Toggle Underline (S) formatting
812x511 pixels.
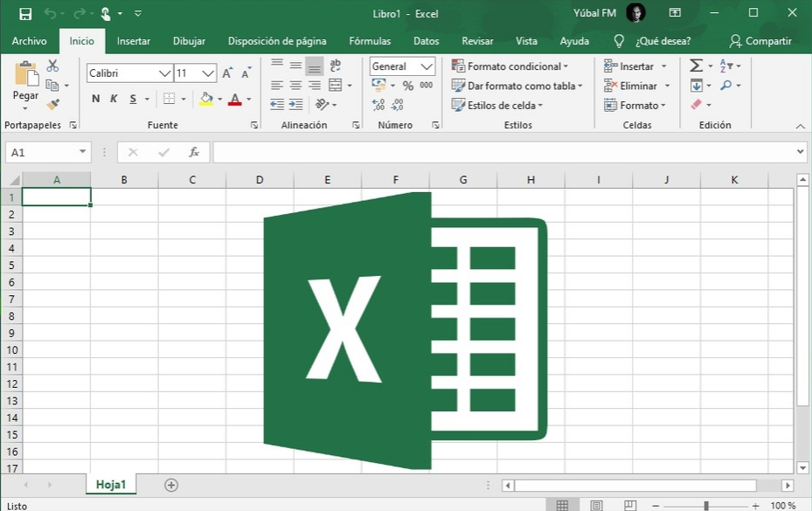tap(133, 99)
